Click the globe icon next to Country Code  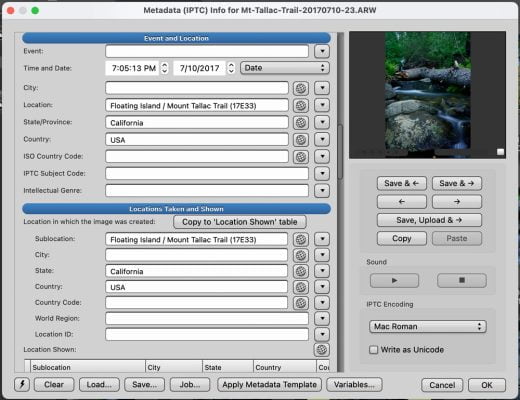301,303
